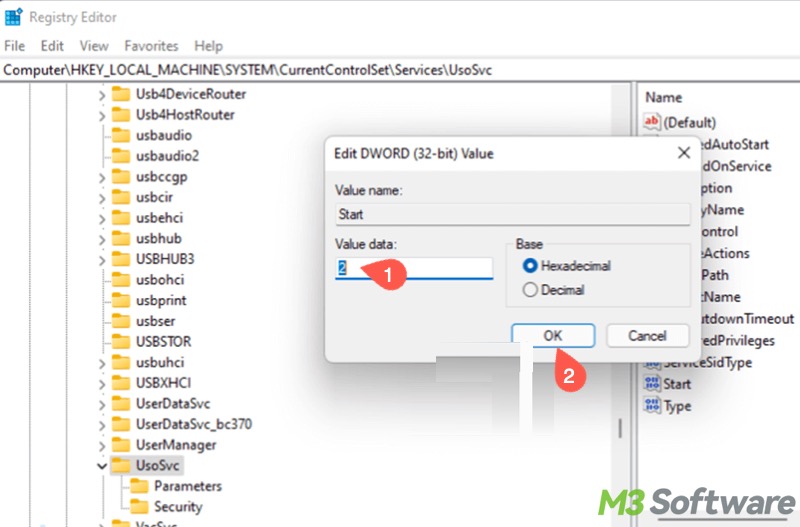Expand the UserManager key
The image size is (800, 527).
[x=102, y=446]
